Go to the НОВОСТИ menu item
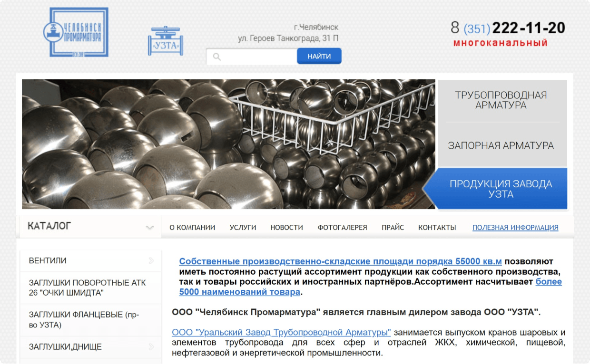The image size is (590, 364). point(286,228)
